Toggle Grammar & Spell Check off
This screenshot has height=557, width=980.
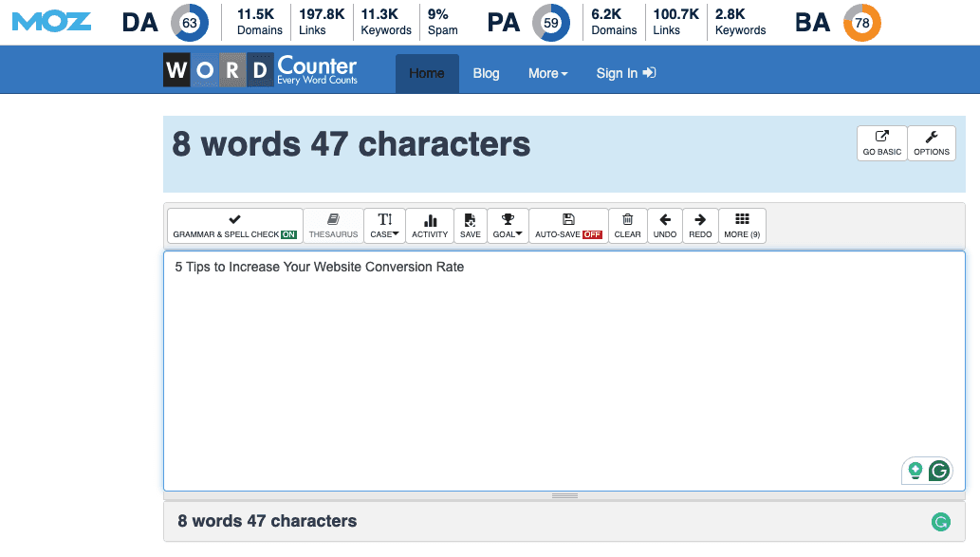tap(234, 225)
